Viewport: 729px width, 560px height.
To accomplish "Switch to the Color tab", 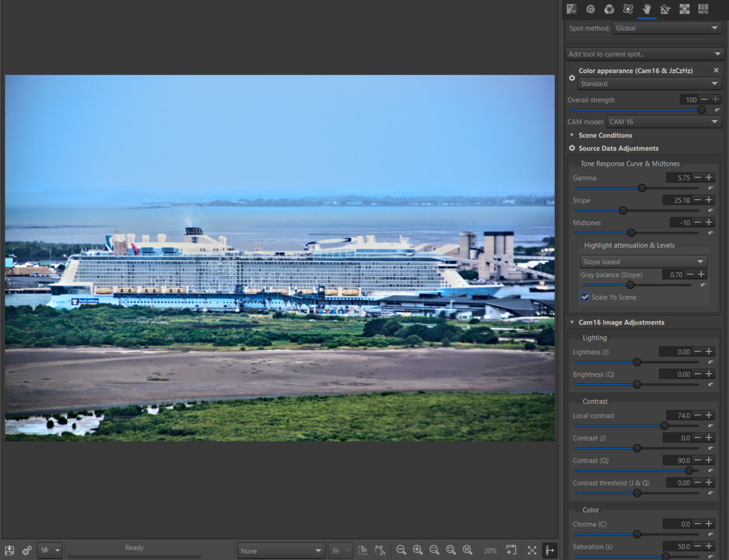I will (609, 9).
